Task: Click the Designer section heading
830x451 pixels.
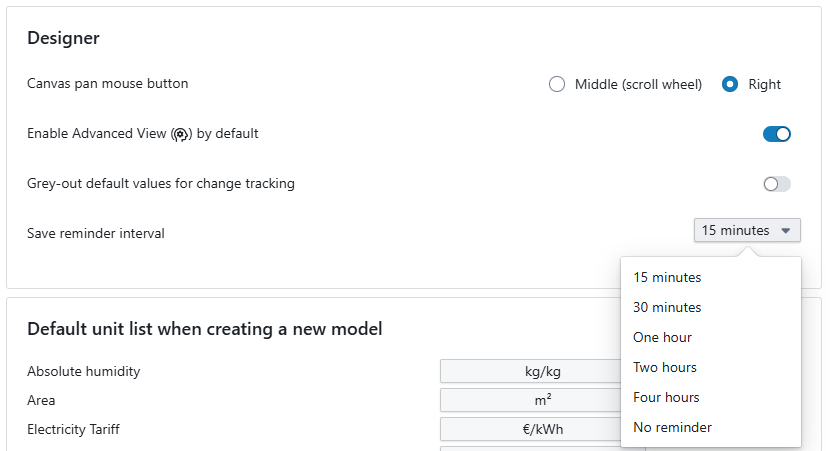Action: (x=63, y=39)
